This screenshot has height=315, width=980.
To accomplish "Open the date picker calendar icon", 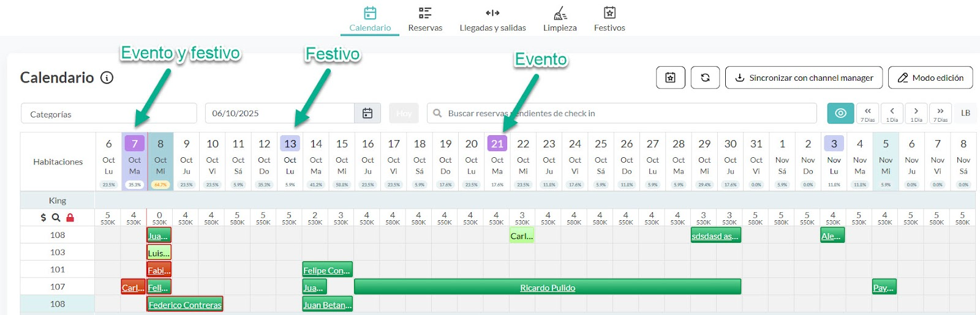I will pyautogui.click(x=367, y=113).
